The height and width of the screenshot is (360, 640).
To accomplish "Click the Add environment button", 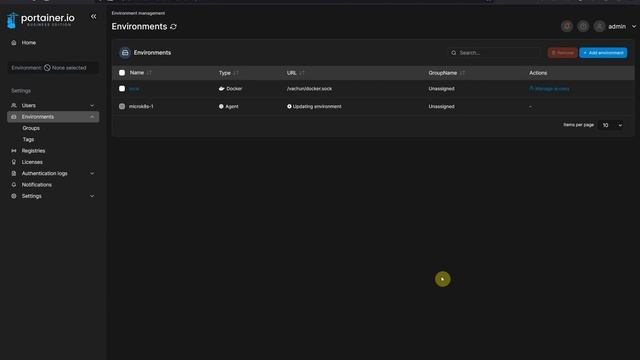I will [603, 53].
